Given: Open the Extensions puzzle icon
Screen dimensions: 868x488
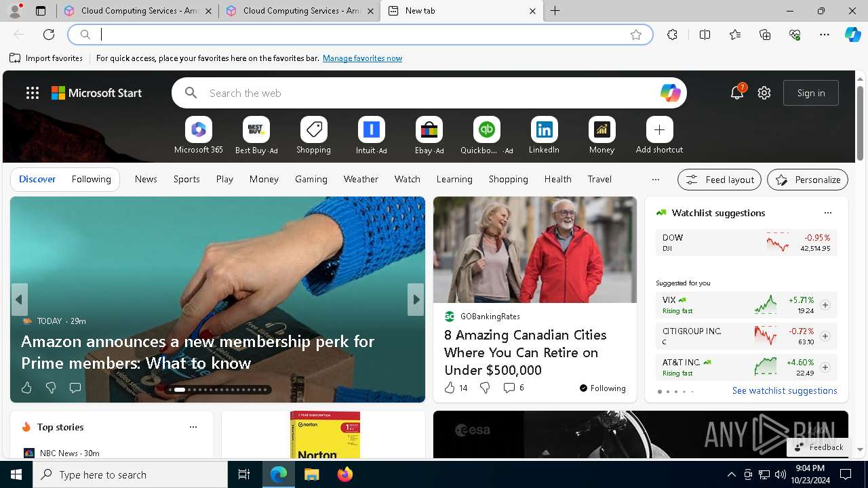Looking at the screenshot, I should pyautogui.click(x=672, y=35).
